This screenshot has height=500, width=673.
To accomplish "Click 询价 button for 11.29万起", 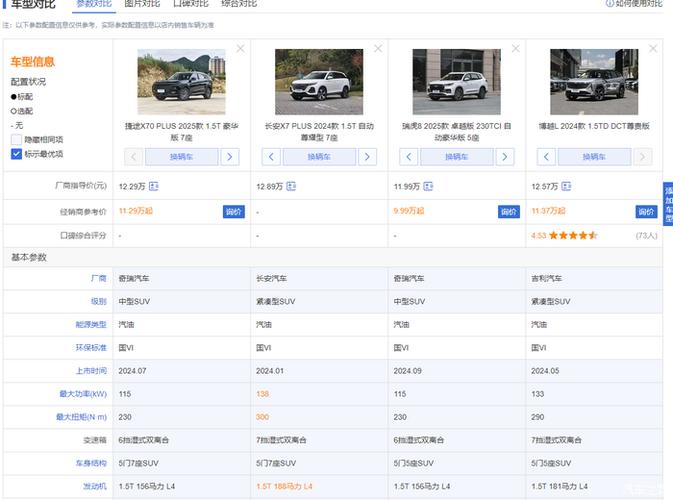I will (x=234, y=212).
